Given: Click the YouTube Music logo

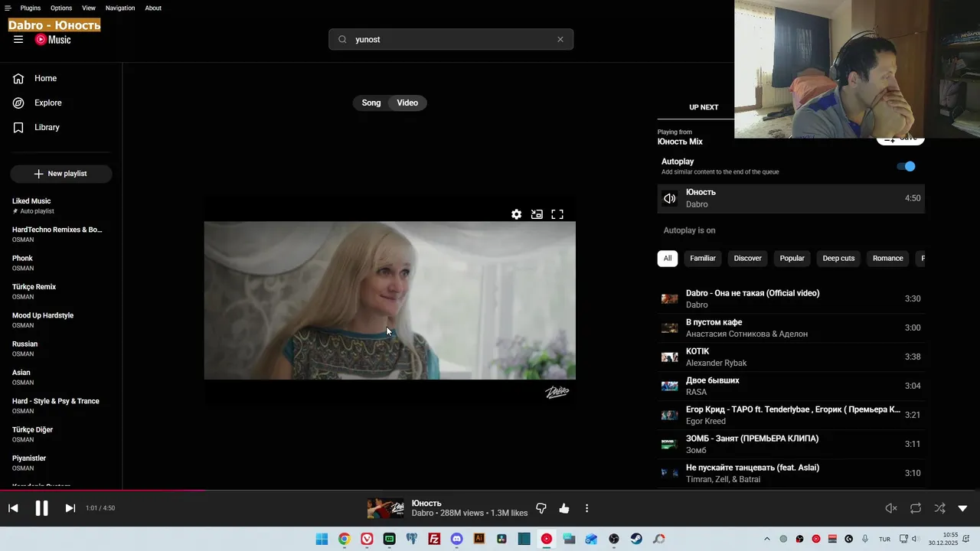Looking at the screenshot, I should [x=53, y=40].
